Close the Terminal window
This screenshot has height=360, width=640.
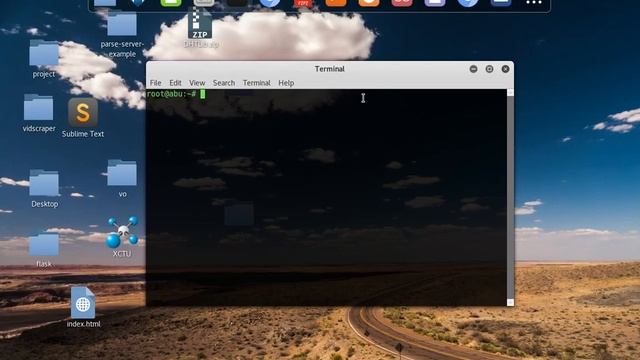[505, 69]
